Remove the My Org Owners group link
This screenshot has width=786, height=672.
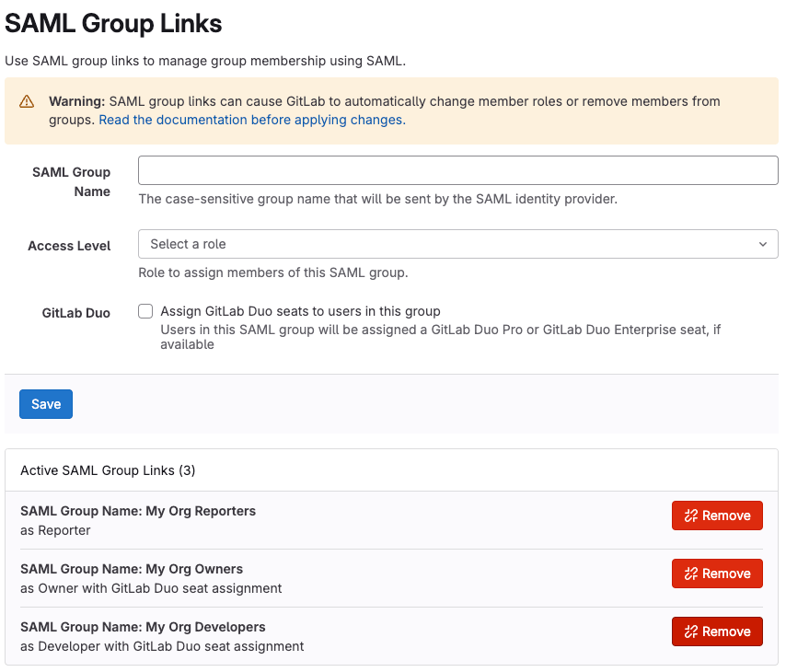click(x=717, y=574)
